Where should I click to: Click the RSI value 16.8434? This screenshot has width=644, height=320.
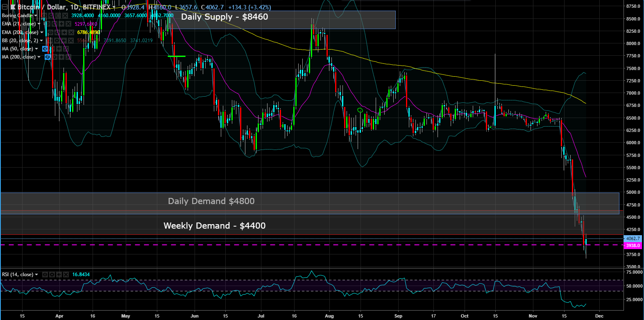click(x=81, y=275)
